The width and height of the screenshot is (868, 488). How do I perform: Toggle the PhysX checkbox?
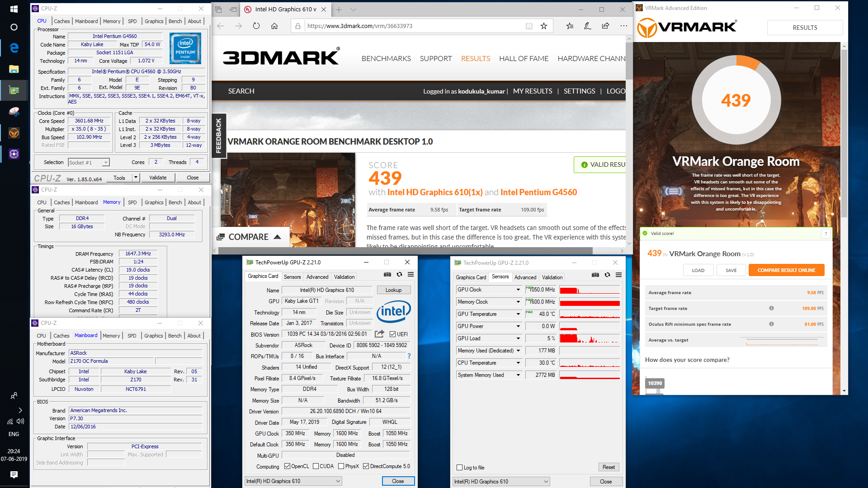tap(341, 466)
